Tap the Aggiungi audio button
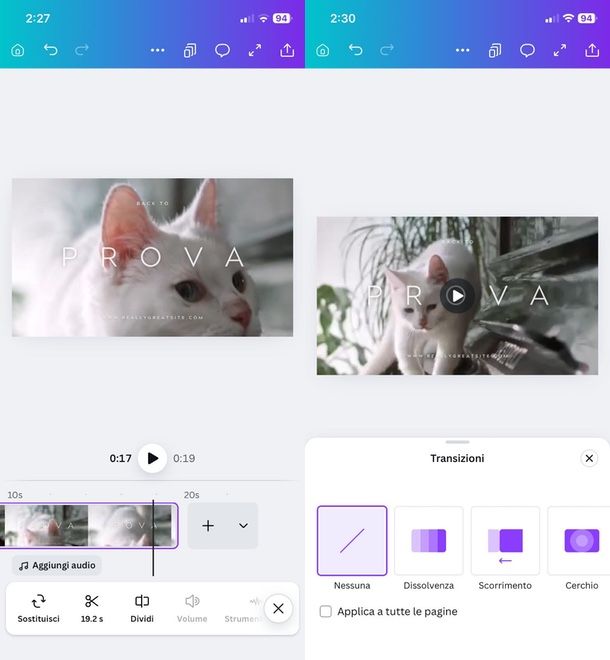This screenshot has width=610, height=660. [x=57, y=565]
